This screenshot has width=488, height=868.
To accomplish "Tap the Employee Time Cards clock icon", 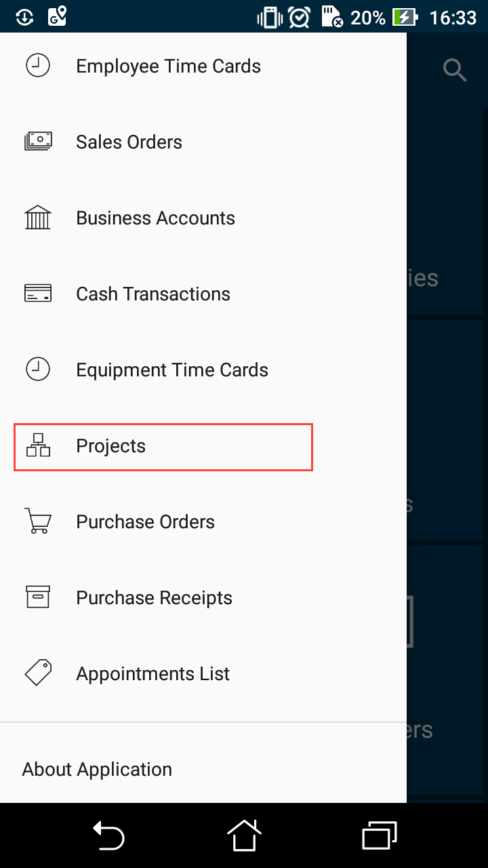I will click(38, 66).
